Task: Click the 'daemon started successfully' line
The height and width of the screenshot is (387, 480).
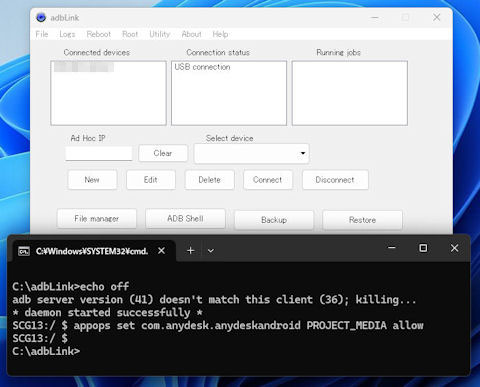Action: (107, 313)
